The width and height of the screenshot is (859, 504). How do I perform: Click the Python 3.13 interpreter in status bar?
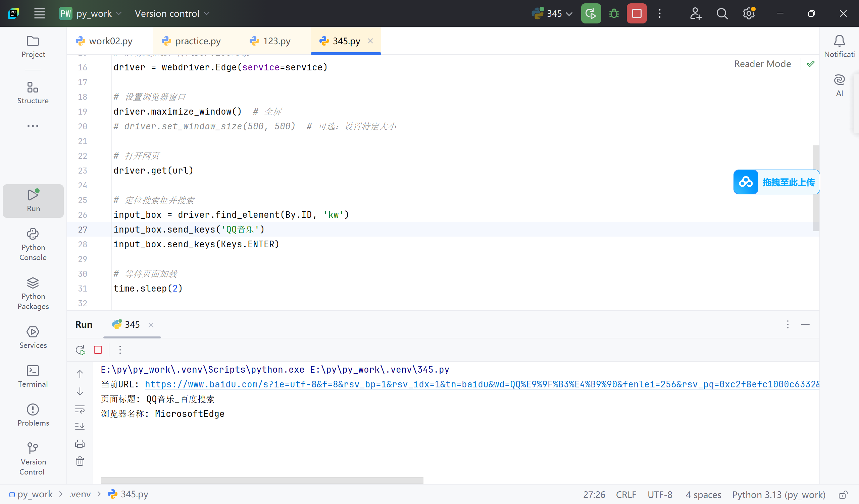coord(778,495)
